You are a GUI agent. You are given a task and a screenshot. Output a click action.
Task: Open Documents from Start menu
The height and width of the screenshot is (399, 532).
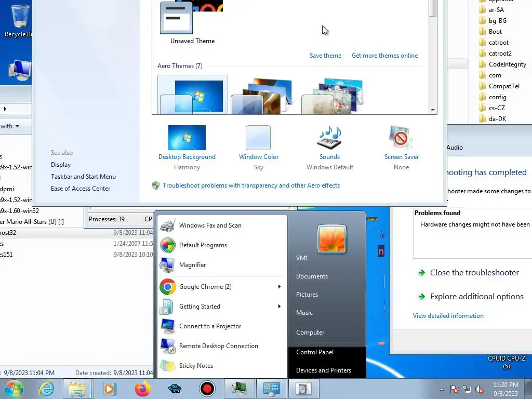(312, 276)
